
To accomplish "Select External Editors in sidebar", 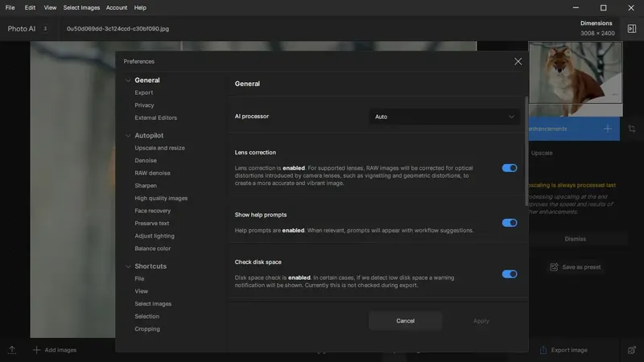I will tap(155, 117).
